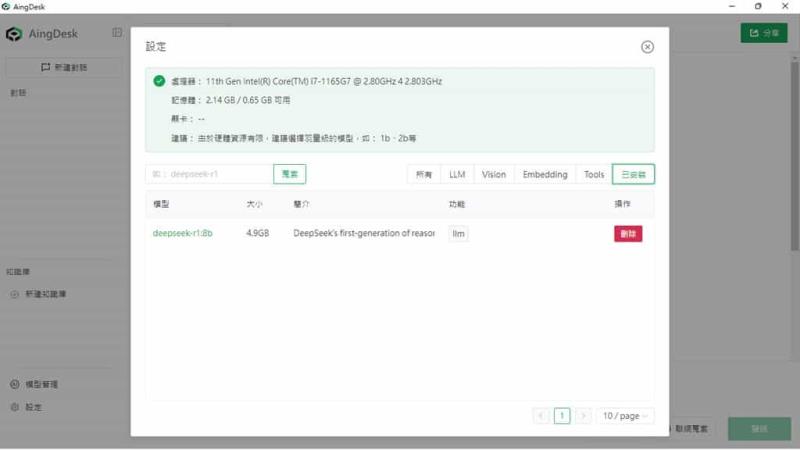Go to the previous page arrow
This screenshot has width=800, height=450.
tap(541, 416)
